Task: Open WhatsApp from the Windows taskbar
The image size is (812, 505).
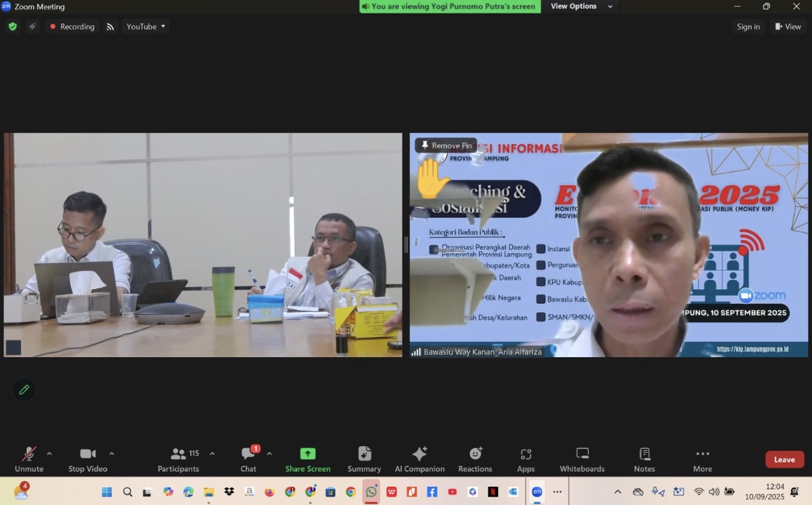Action: pos(371,492)
